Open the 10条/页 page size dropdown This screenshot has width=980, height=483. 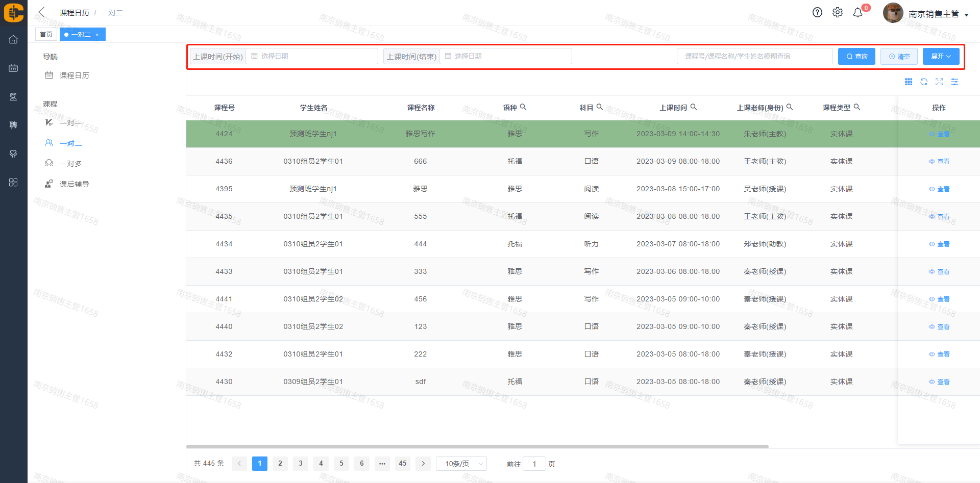(461, 464)
